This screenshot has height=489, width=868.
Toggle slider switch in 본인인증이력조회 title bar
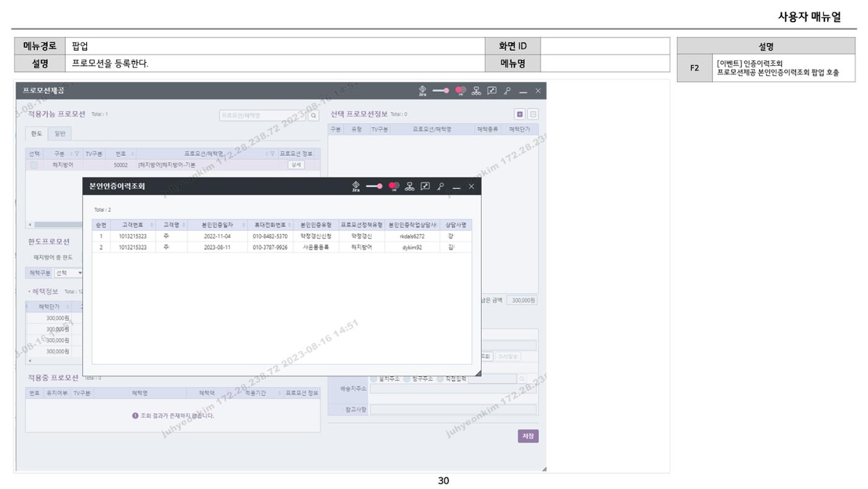pyautogui.click(x=374, y=187)
